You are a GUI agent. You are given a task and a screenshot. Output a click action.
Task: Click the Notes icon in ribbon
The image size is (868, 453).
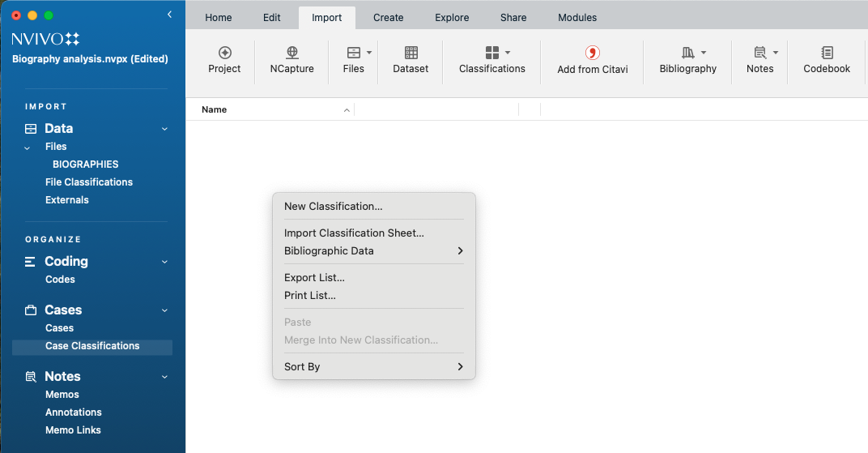[x=759, y=53]
